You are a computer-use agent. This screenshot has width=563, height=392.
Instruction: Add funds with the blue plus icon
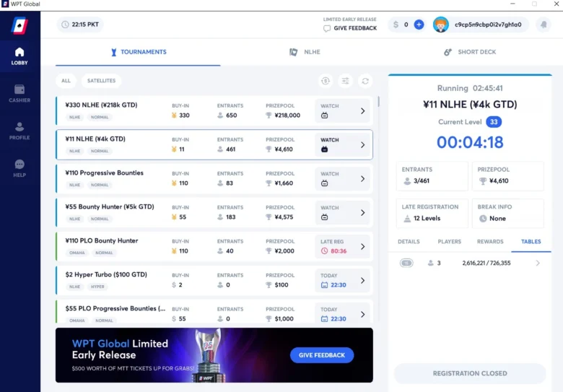tap(419, 25)
